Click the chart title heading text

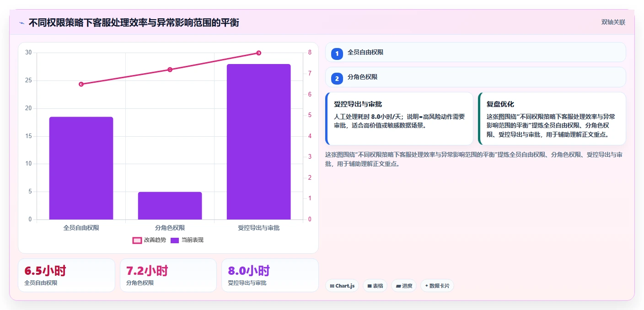point(134,22)
